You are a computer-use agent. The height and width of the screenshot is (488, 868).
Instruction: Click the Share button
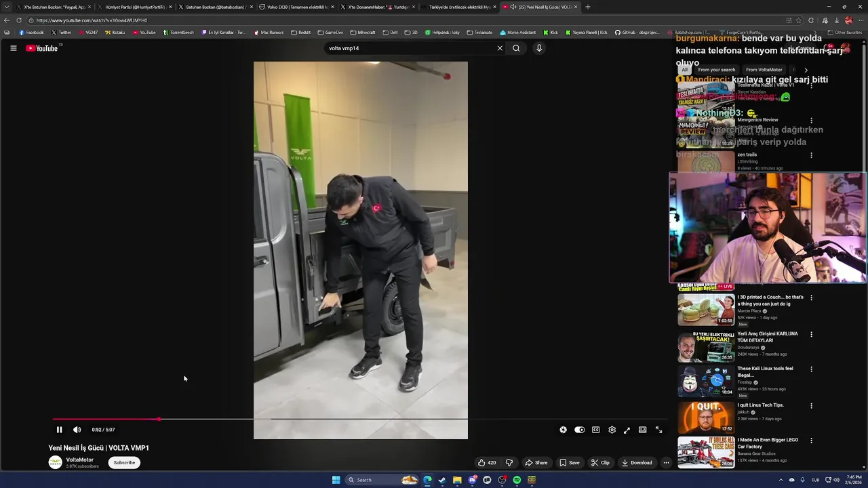[x=536, y=463]
